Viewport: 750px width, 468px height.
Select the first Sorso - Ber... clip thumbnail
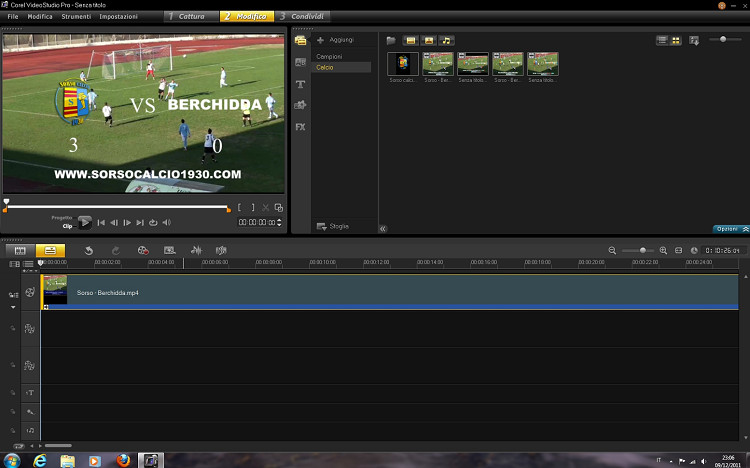(x=438, y=64)
